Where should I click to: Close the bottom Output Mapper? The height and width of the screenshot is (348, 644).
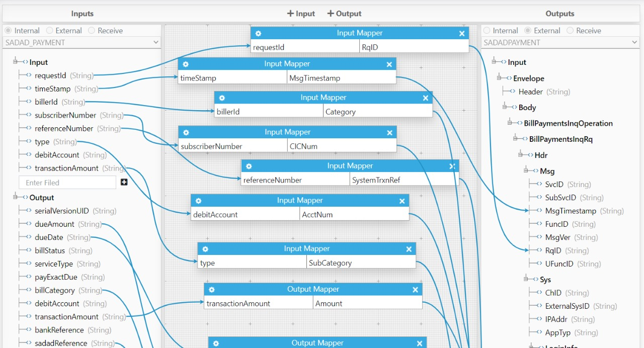420,343
